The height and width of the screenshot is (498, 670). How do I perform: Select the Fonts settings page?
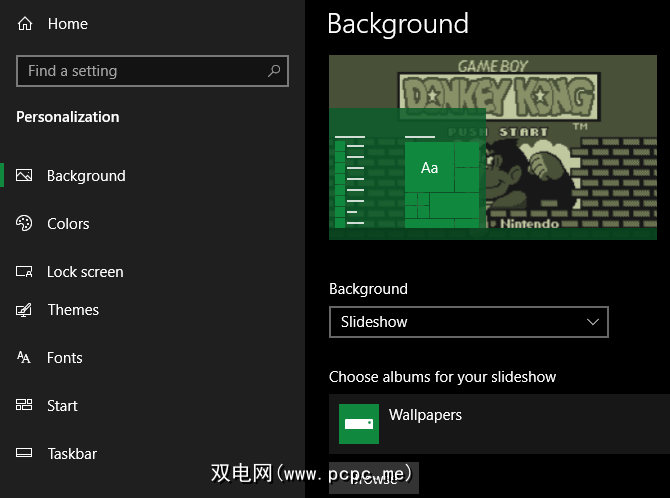[65, 358]
